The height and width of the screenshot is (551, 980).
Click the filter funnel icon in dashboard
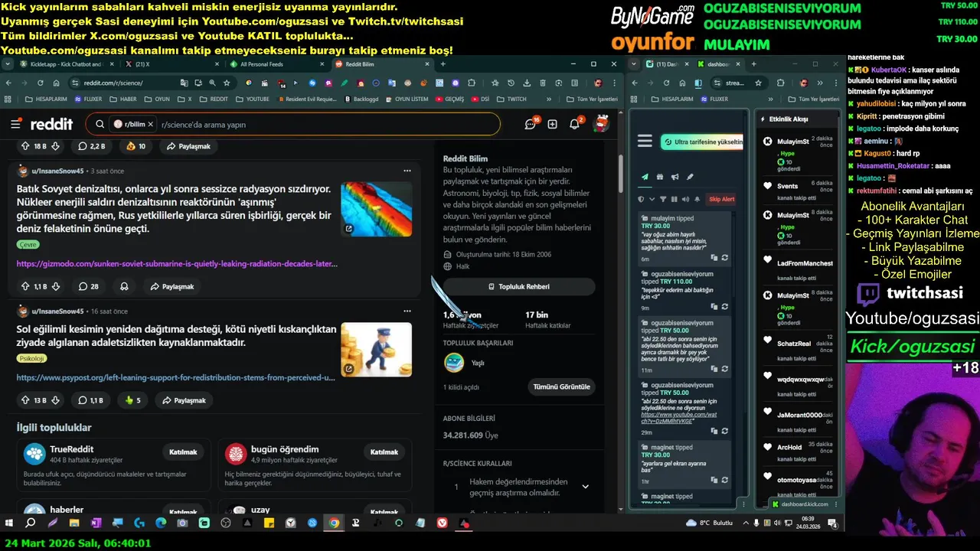(x=664, y=199)
